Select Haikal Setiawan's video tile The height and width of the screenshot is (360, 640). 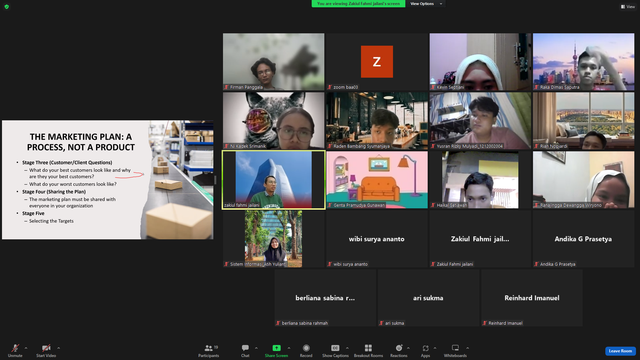[x=480, y=180]
